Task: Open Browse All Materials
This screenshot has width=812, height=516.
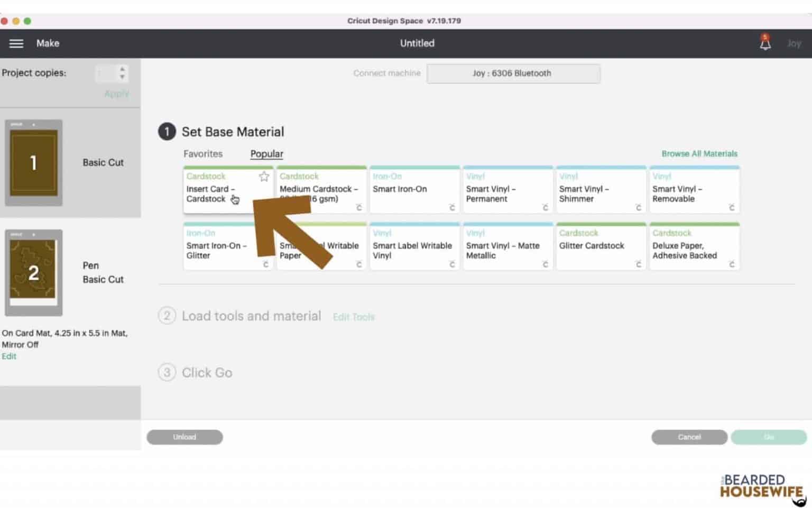Action: [699, 154]
